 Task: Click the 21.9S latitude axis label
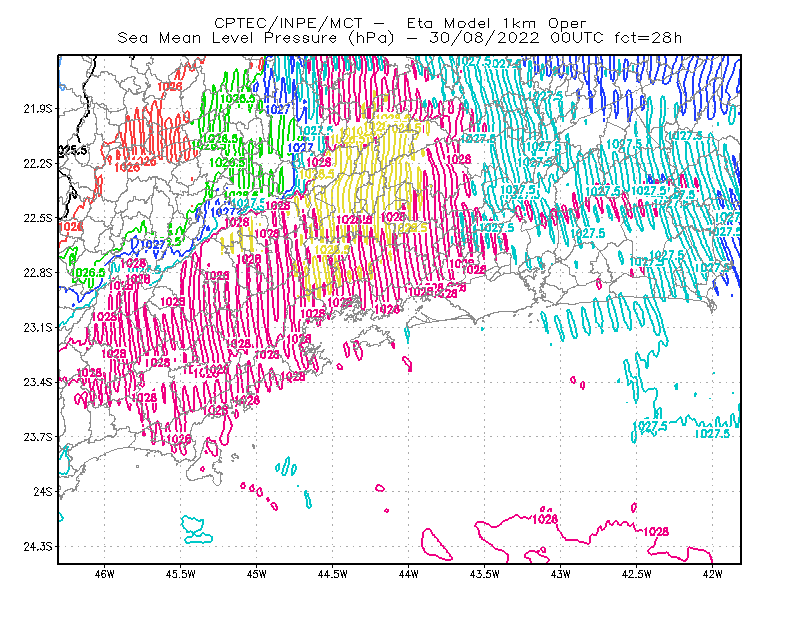[x=38, y=109]
